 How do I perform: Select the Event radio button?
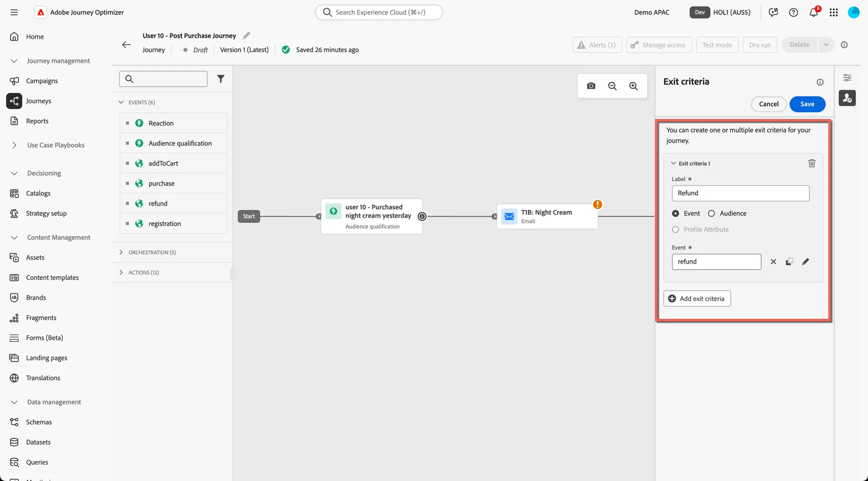coord(676,213)
